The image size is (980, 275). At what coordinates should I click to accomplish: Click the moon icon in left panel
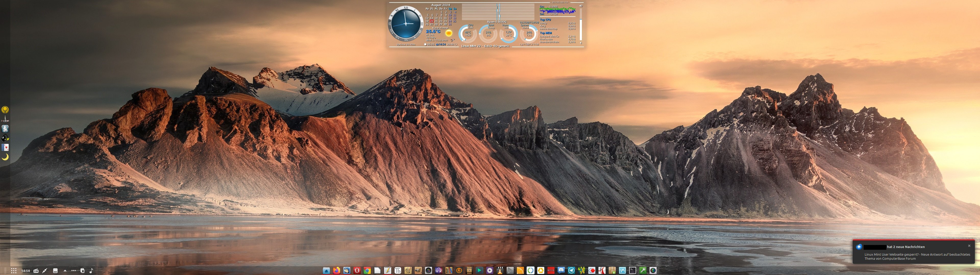[5, 157]
